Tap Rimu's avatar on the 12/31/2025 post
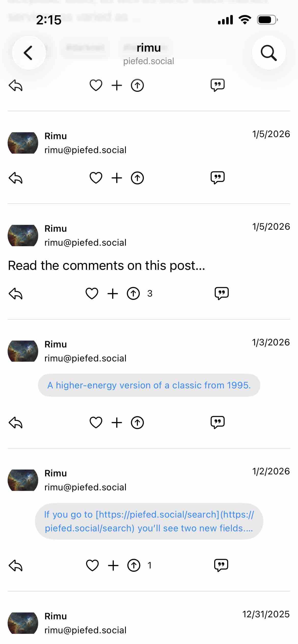This screenshot has height=644, width=298. tap(23, 623)
